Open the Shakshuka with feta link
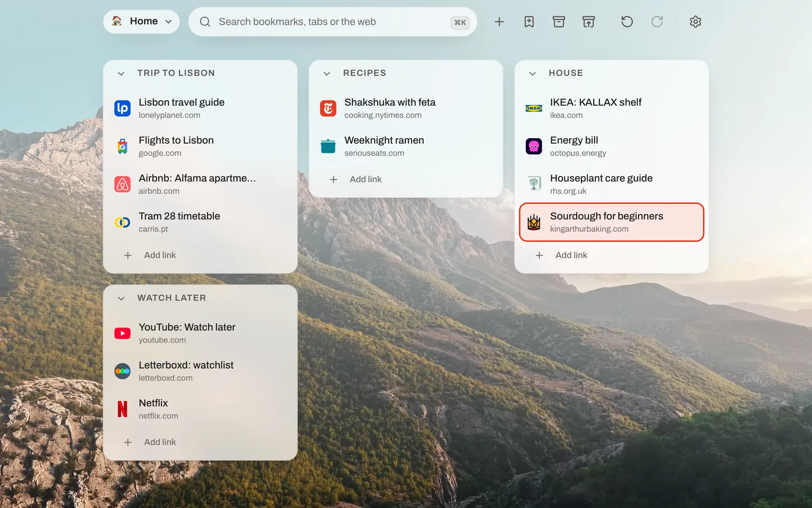The image size is (812, 508). pos(406,108)
